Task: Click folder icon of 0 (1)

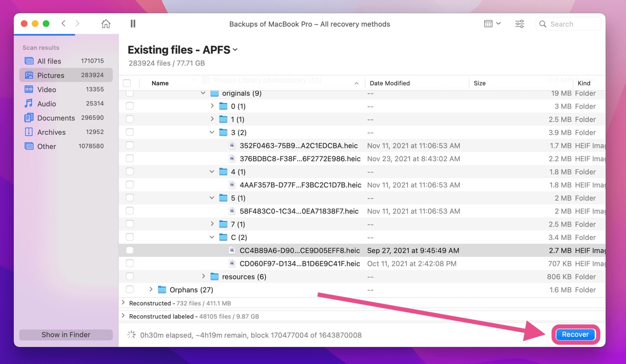Action: [223, 106]
